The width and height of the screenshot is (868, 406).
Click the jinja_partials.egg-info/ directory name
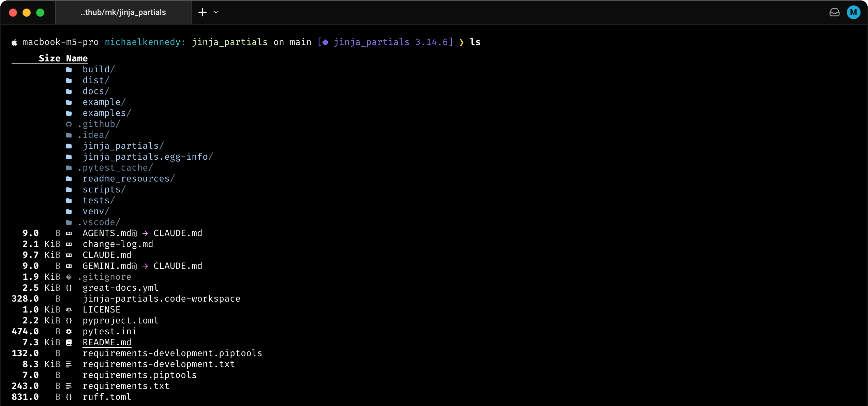[148, 157]
